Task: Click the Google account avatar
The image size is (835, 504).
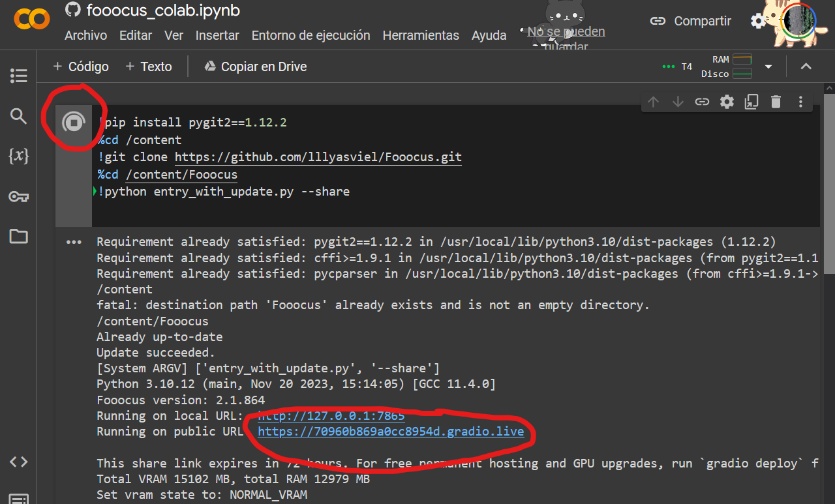Action: pyautogui.click(x=798, y=21)
